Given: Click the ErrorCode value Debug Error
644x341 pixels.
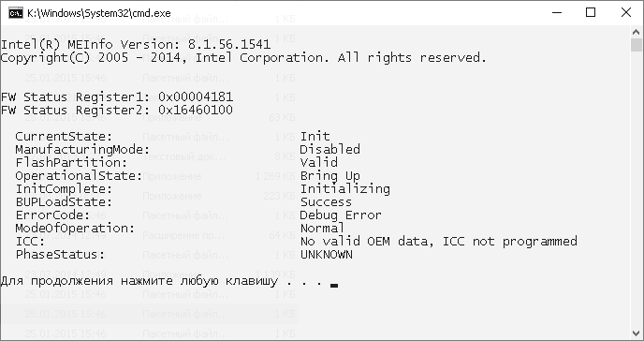Looking at the screenshot, I should (x=341, y=215).
